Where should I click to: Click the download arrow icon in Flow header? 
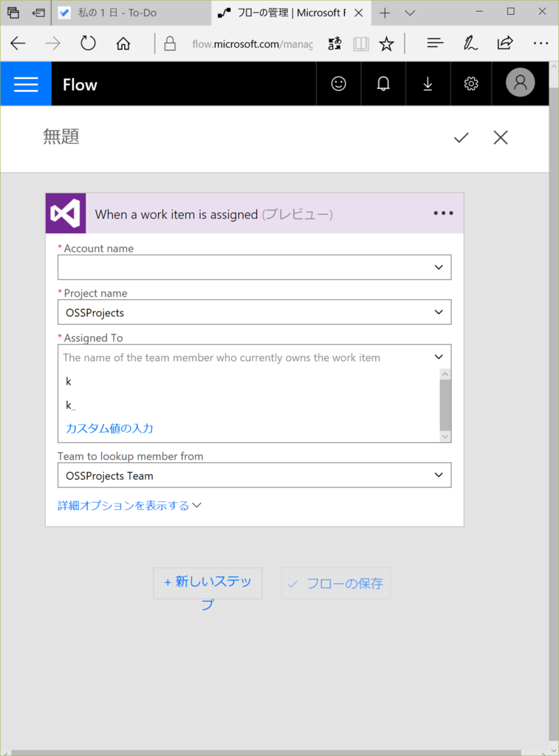point(428,84)
